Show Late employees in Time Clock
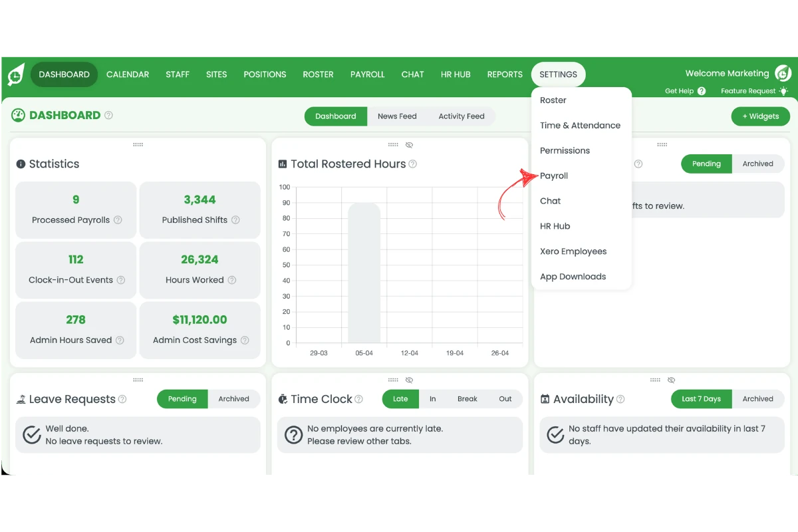The image size is (798, 532). point(400,399)
